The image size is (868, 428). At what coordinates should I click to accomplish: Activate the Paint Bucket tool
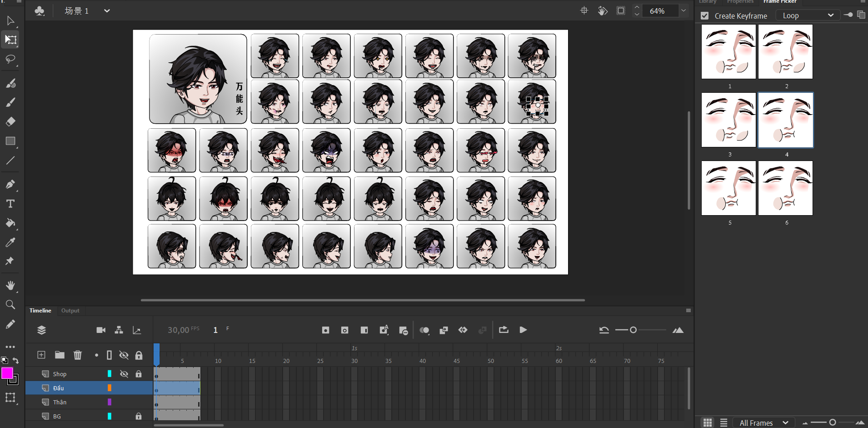click(x=10, y=223)
